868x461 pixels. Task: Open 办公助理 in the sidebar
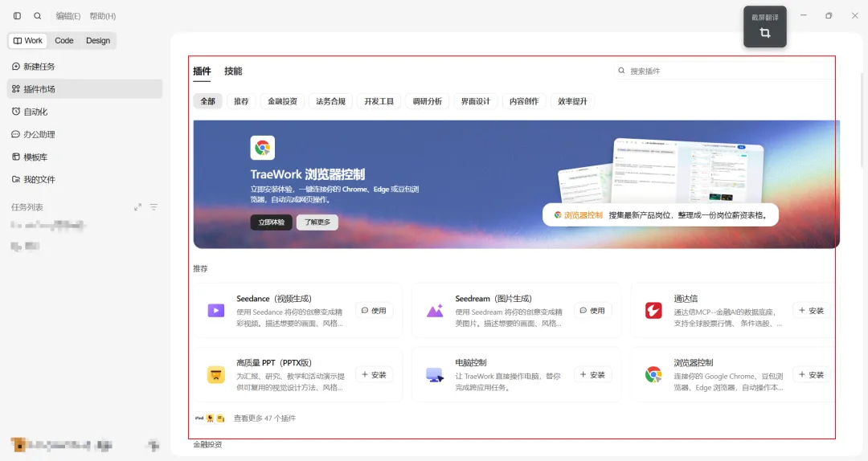[84, 134]
